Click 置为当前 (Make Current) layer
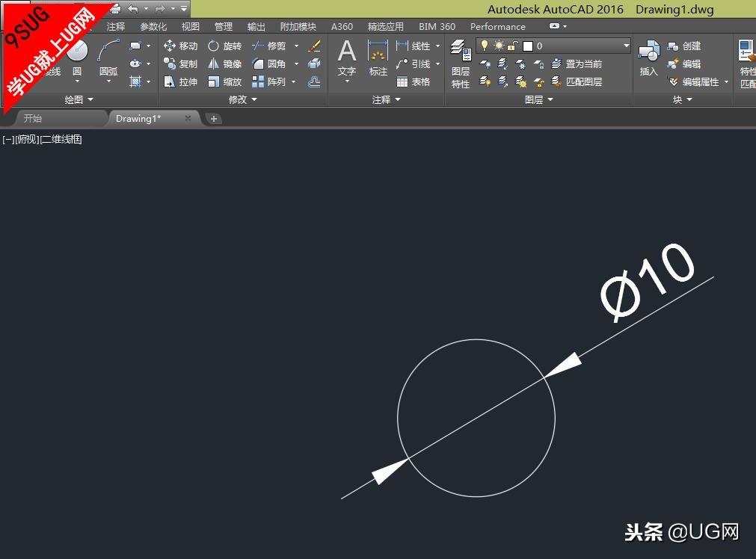756x559 pixels. (577, 64)
